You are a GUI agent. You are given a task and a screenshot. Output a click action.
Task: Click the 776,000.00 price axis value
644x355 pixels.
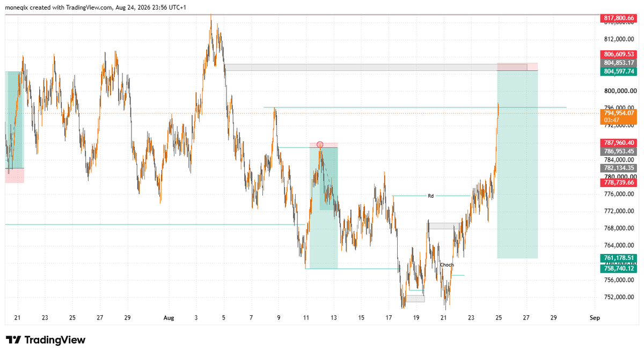[620, 194]
